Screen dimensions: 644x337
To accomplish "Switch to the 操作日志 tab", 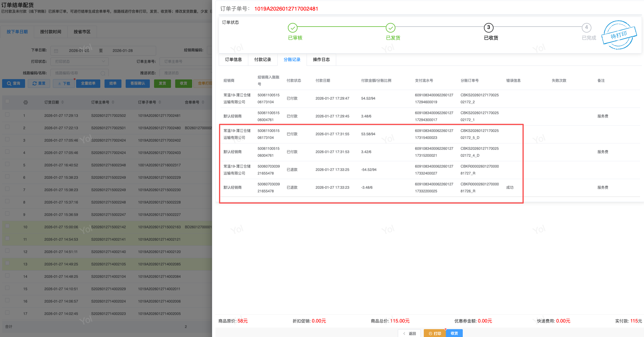I will click(x=321, y=59).
